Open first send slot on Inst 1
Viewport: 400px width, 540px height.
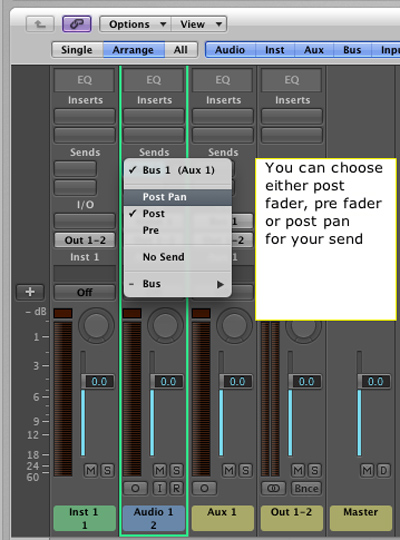click(x=75, y=169)
